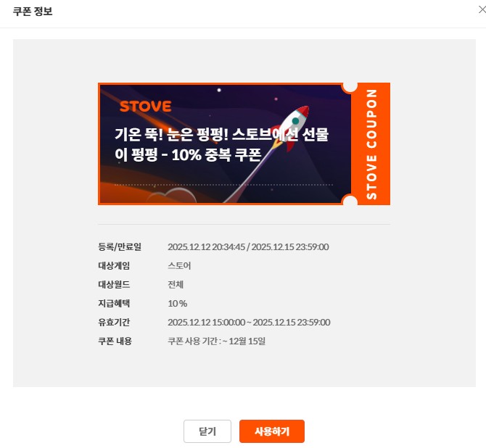Click the registration and expiry date value
This screenshot has width=486, height=448.
point(248,247)
